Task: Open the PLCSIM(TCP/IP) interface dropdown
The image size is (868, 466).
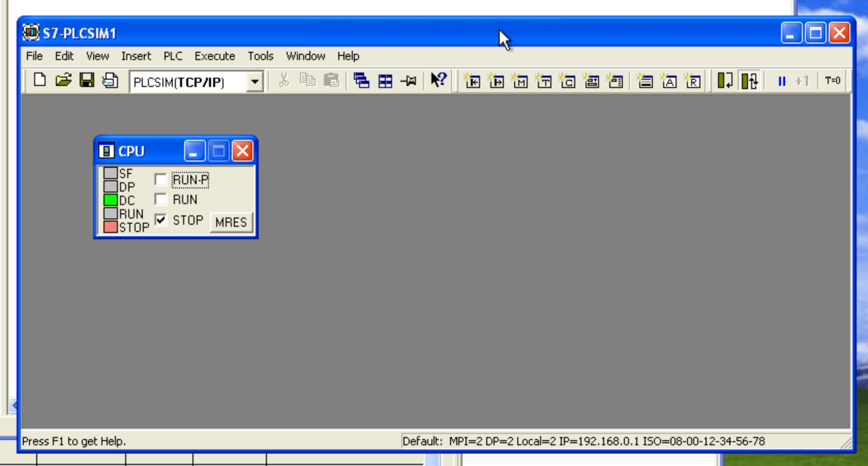Action: coord(255,82)
